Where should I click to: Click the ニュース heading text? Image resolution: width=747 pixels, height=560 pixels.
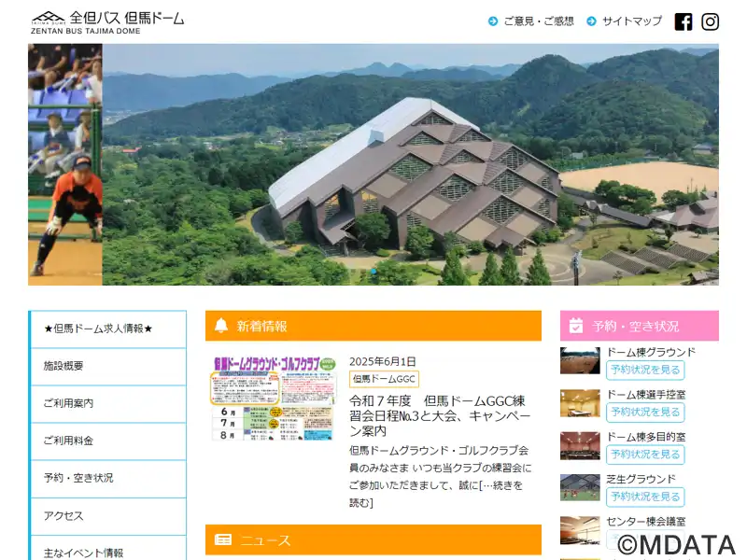point(265,540)
